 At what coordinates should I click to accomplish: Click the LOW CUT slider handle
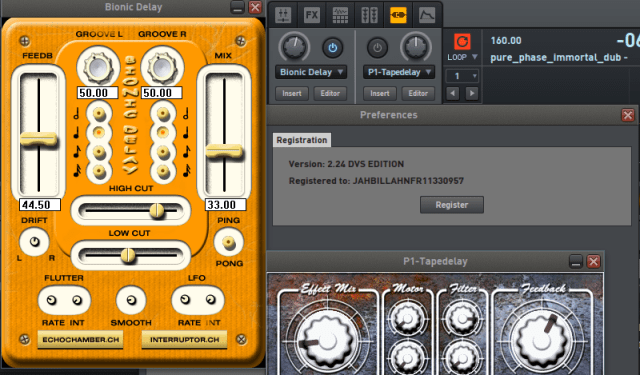[x=128, y=255]
